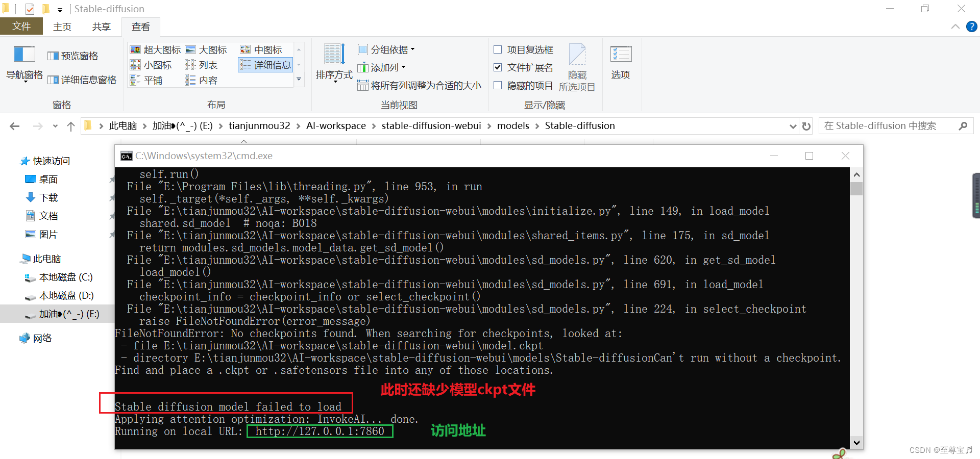Open 文档 in navigation pane
The height and width of the screenshot is (459, 980).
[x=42, y=216]
